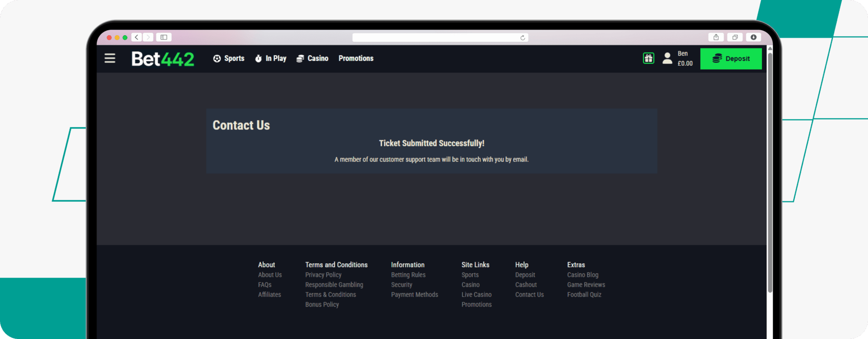Click the Bet442 logo
Viewport: 868px width, 339px height.
[x=163, y=59]
